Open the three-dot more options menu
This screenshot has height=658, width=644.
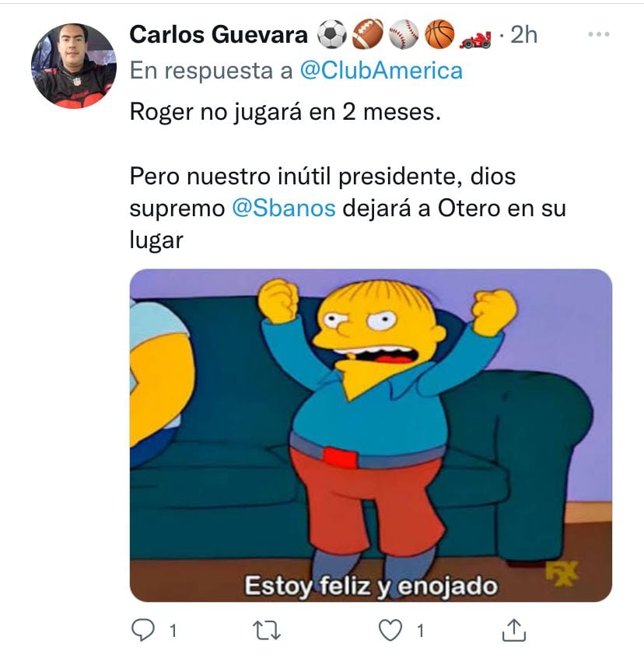(599, 34)
